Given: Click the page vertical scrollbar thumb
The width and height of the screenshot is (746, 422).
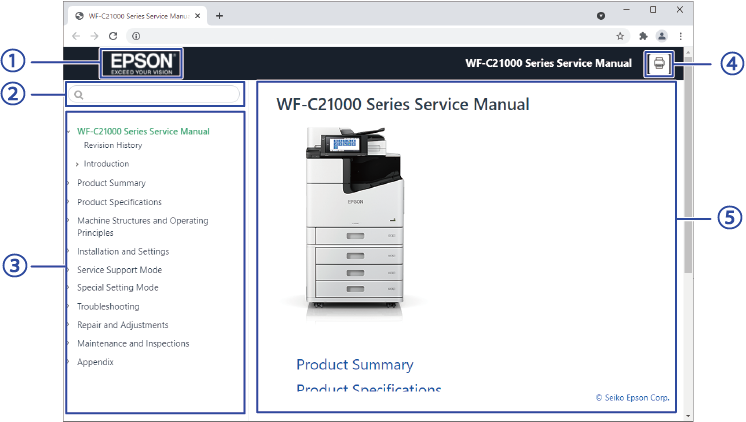Looking at the screenshot, I should [688, 164].
